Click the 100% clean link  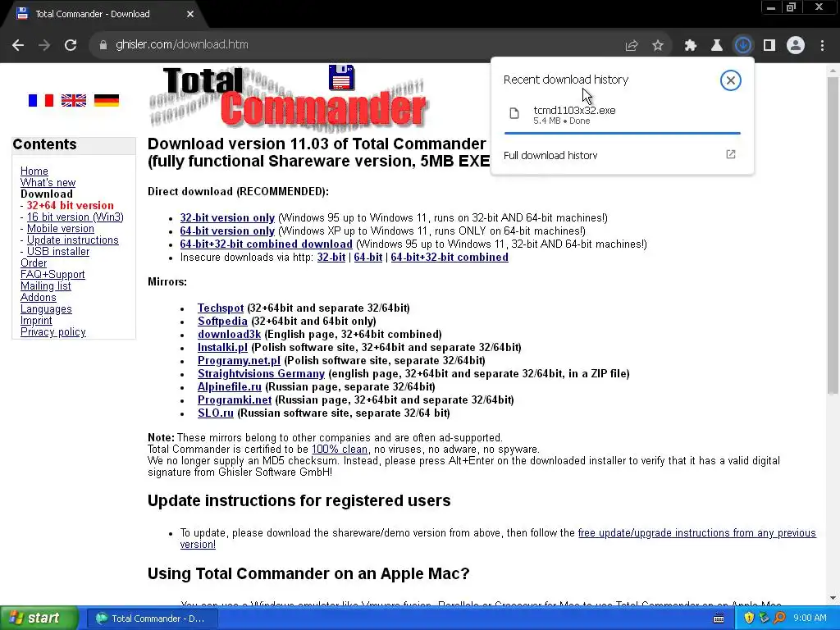pyautogui.click(x=340, y=449)
